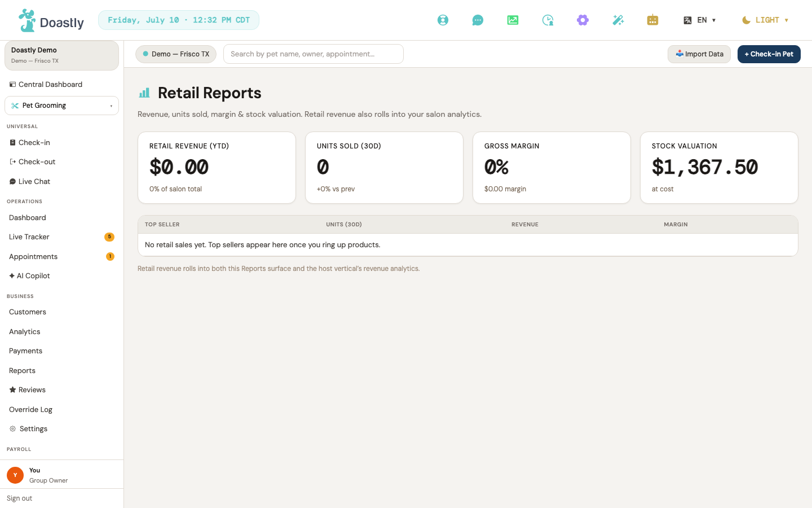Click the Import Data button
Image resolution: width=812 pixels, height=508 pixels.
pos(699,54)
